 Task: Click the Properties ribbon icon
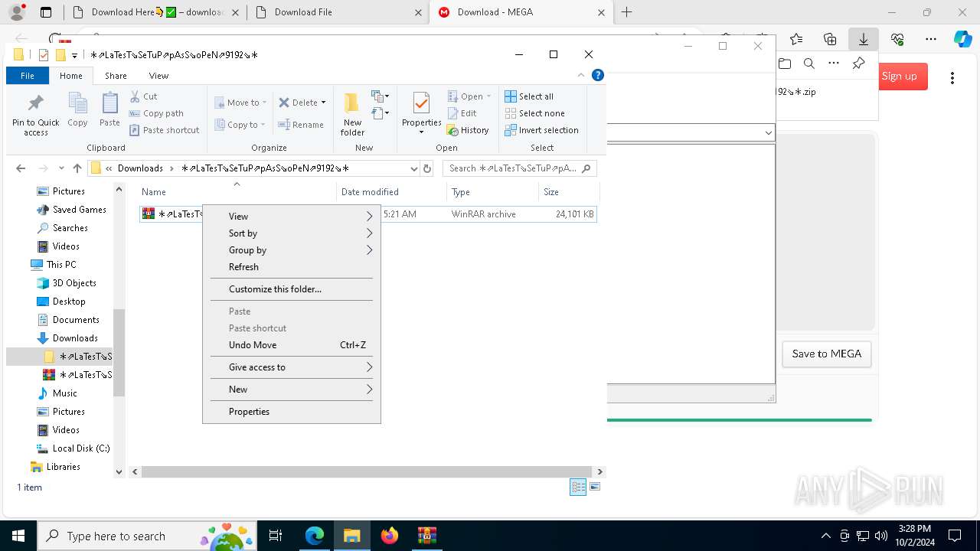pyautogui.click(x=421, y=113)
